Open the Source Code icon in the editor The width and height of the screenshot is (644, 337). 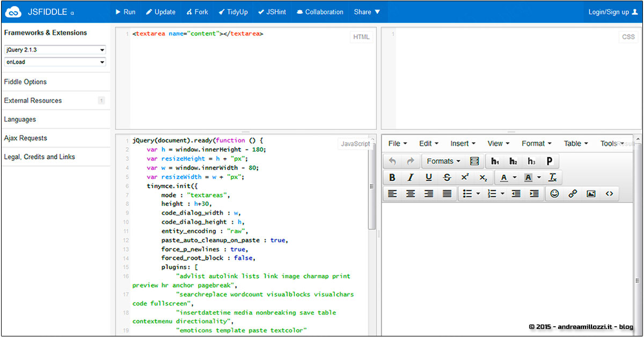tap(610, 194)
